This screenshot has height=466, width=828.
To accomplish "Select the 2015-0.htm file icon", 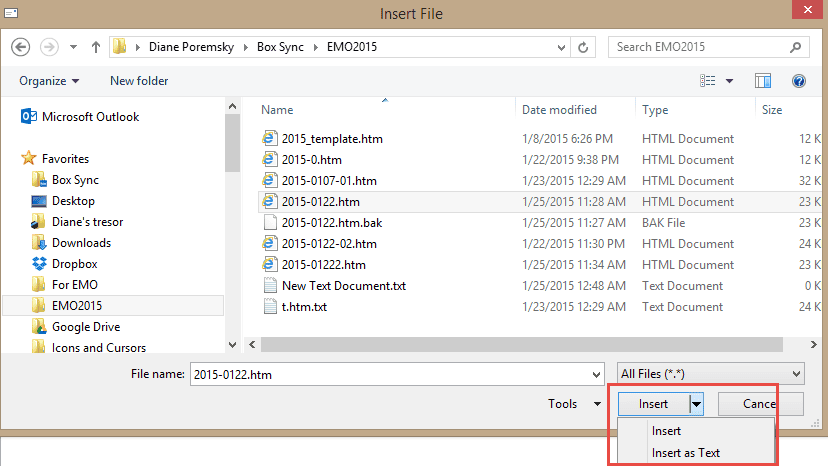I will (x=270, y=160).
